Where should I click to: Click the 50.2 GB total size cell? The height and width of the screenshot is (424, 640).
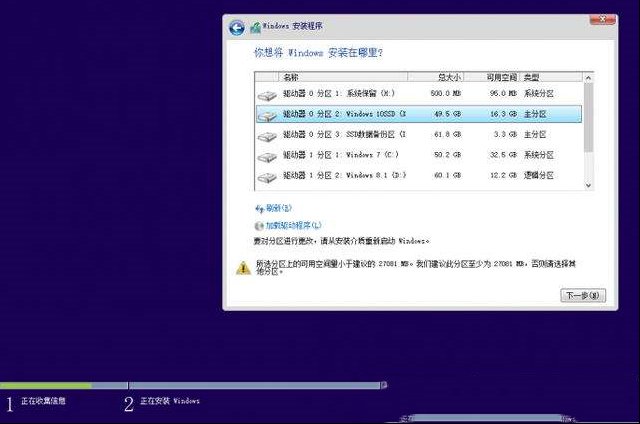447,155
